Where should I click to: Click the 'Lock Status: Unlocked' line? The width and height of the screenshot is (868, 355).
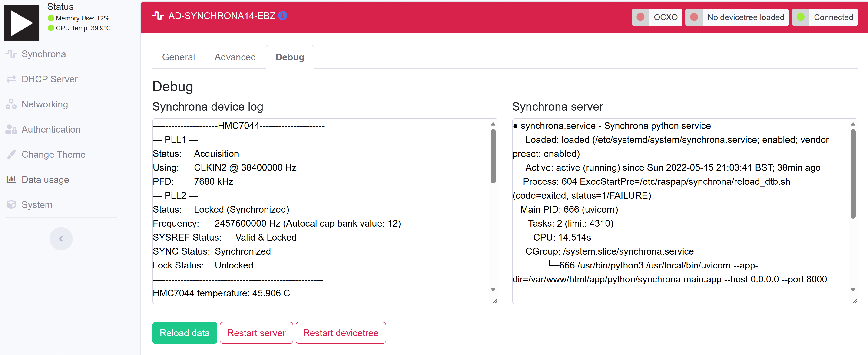203,265
